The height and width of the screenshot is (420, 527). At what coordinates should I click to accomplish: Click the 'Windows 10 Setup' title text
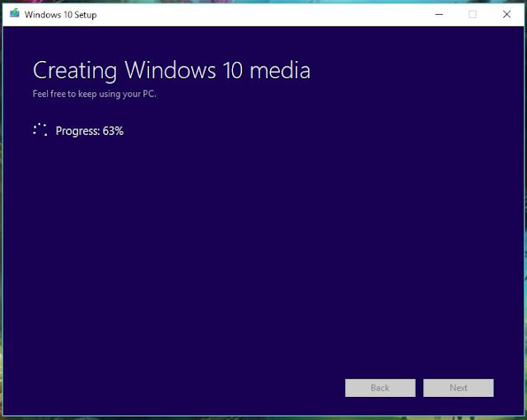(x=60, y=15)
